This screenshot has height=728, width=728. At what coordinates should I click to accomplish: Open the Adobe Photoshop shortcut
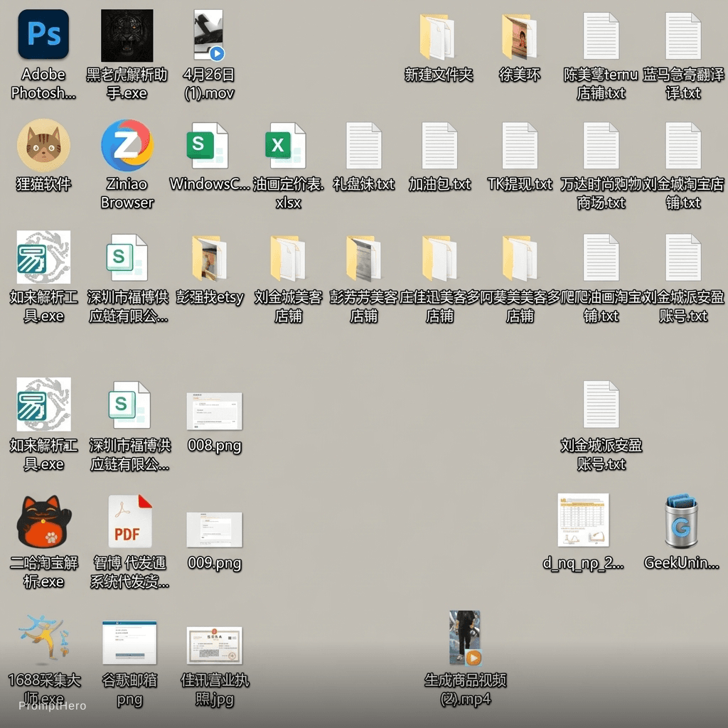43,35
